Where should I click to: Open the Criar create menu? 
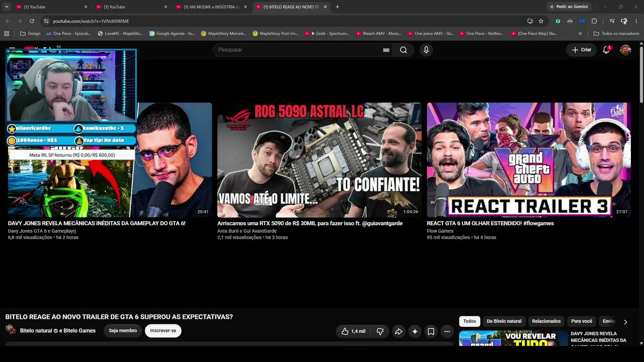point(582,50)
